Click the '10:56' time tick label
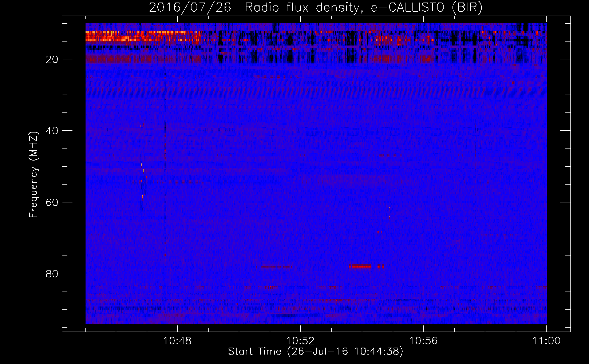Viewport: 589px width, 364px height. tap(423, 341)
